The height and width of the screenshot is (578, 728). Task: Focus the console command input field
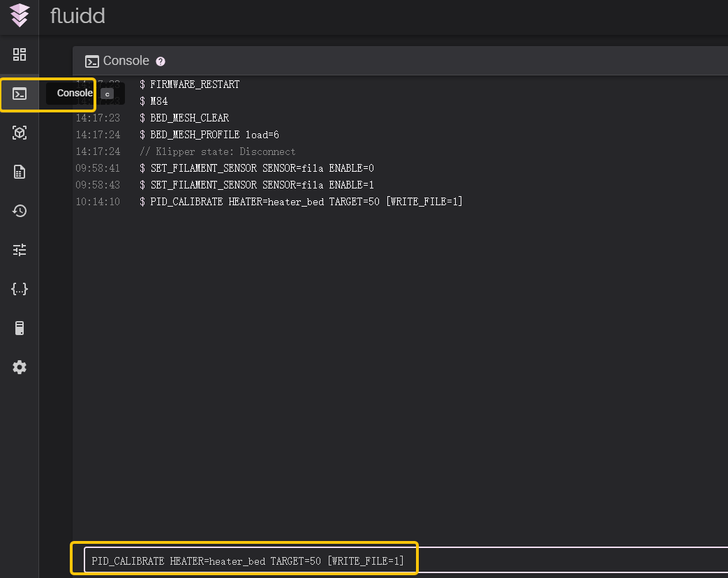405,561
